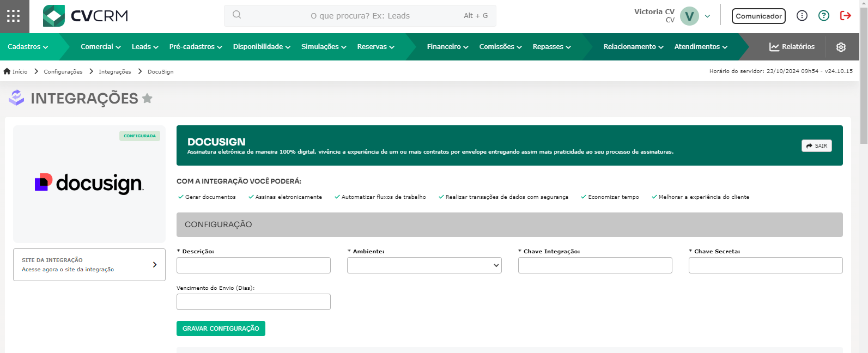Click the info alert circle icon

[802, 16]
